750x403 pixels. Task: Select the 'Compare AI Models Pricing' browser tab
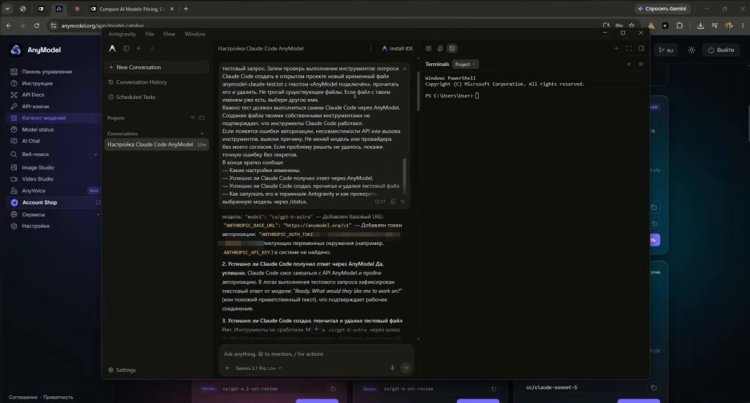[132, 9]
